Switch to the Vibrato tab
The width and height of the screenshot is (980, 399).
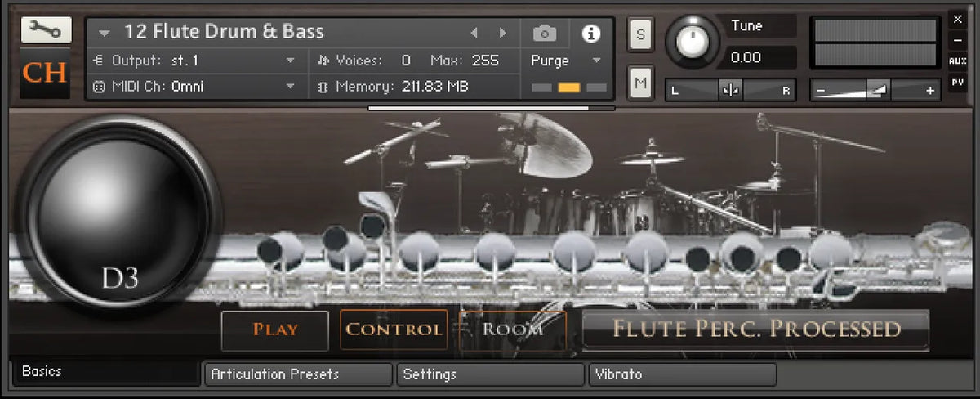682,374
